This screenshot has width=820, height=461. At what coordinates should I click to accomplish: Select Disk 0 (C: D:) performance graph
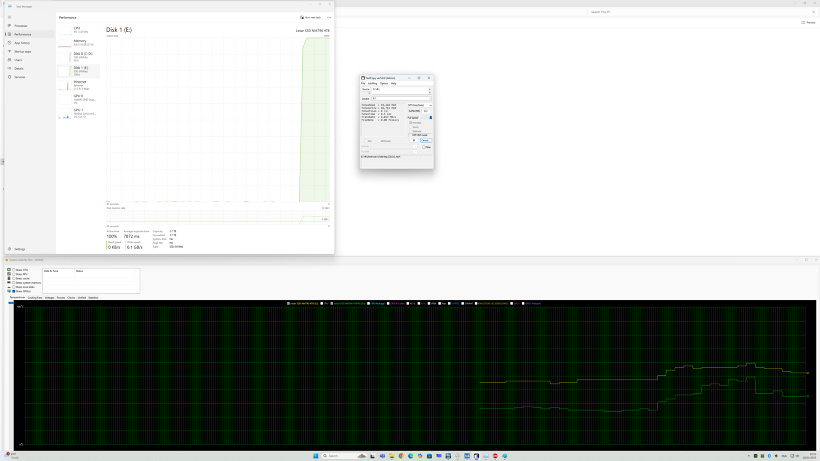[80, 55]
